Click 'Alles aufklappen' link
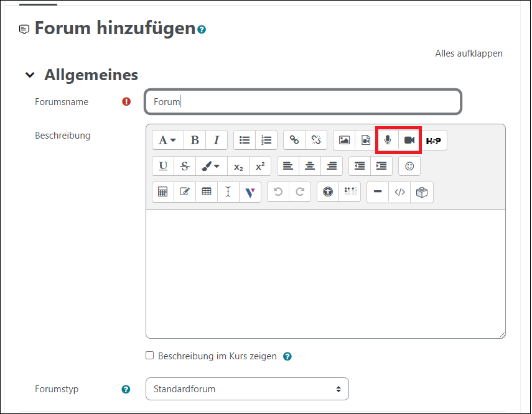 (469, 53)
